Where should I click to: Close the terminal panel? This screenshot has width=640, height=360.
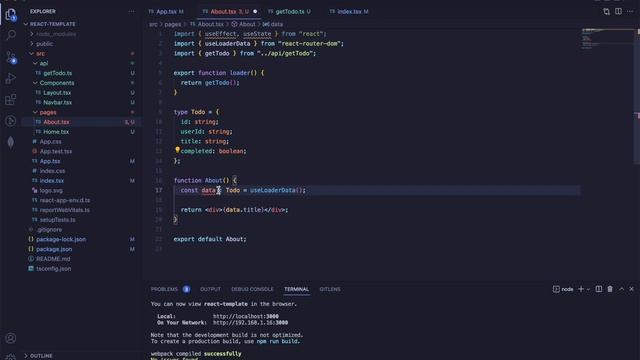click(631, 289)
